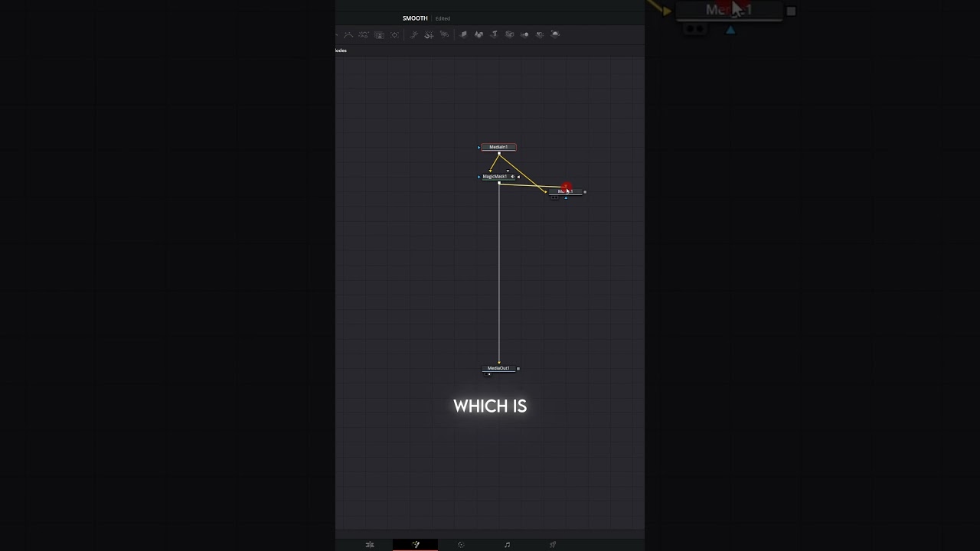Click the Edited status label
The image size is (980, 551).
[x=443, y=18]
